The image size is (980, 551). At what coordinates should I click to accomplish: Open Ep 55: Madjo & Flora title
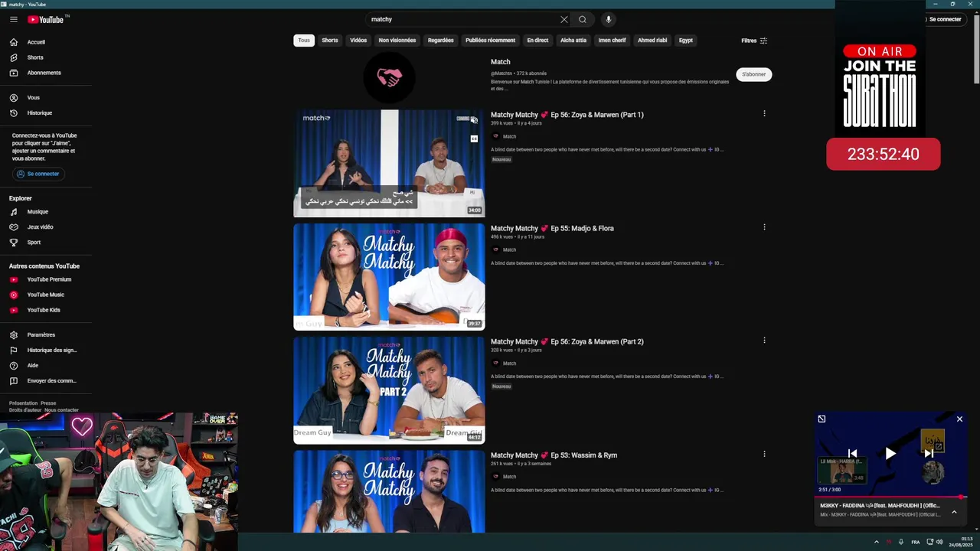point(552,228)
